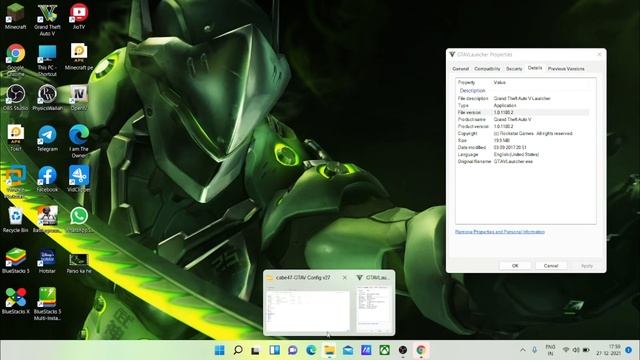
Task: Select the WhatsApp desktop icon
Action: pos(79,220)
